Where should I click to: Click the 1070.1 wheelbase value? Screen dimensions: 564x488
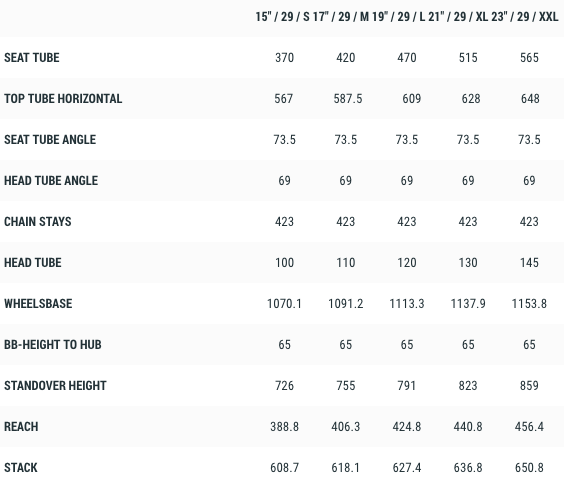[284, 304]
